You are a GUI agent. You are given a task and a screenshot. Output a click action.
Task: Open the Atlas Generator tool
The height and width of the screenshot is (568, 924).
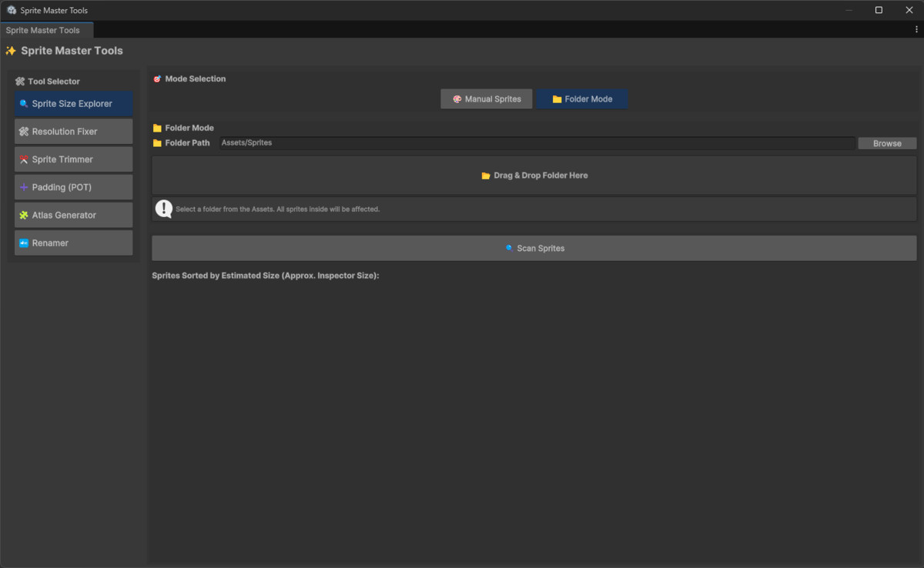coord(73,215)
